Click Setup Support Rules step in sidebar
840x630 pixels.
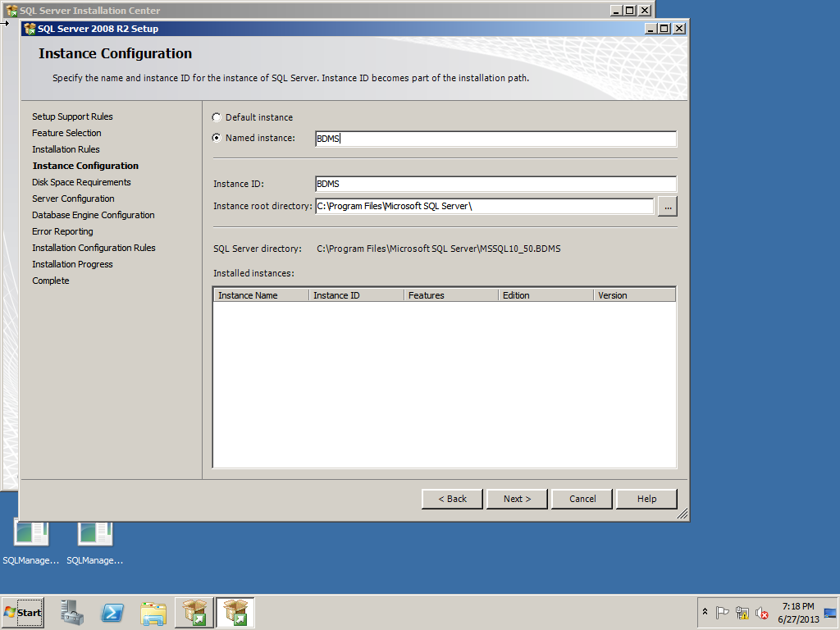[72, 116]
